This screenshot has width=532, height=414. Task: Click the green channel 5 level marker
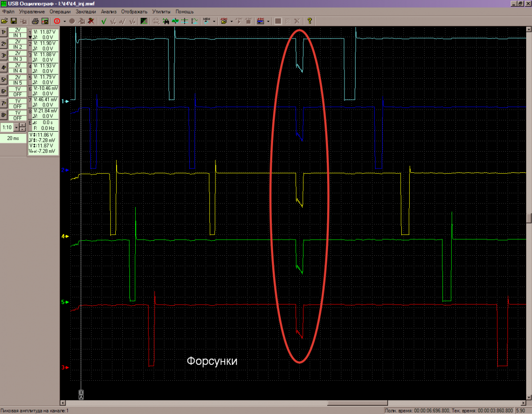65,302
